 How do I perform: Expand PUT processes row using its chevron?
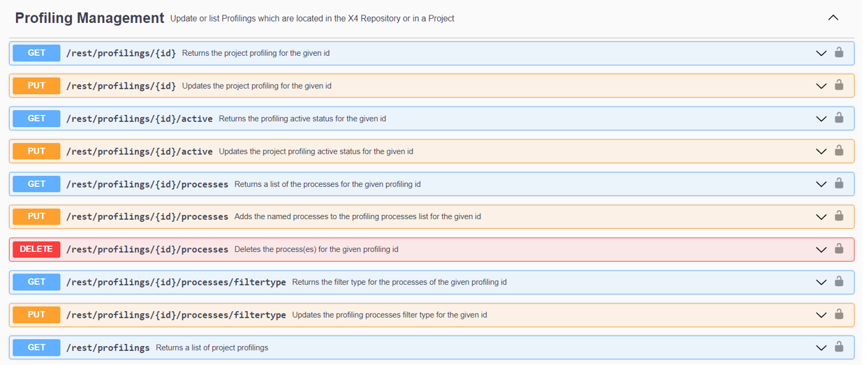(x=821, y=217)
